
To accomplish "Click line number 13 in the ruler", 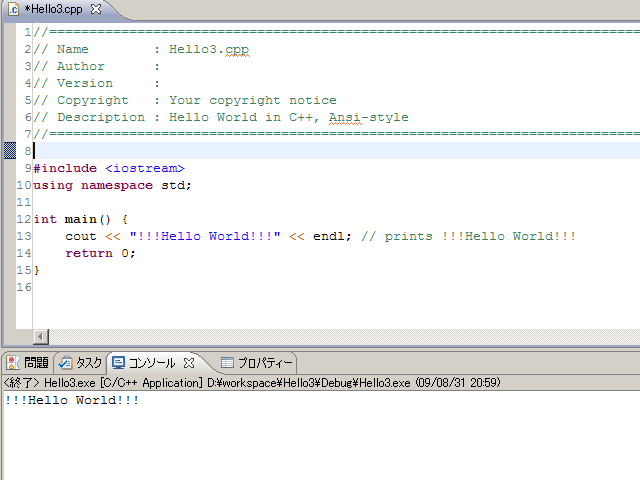I will click(24, 236).
